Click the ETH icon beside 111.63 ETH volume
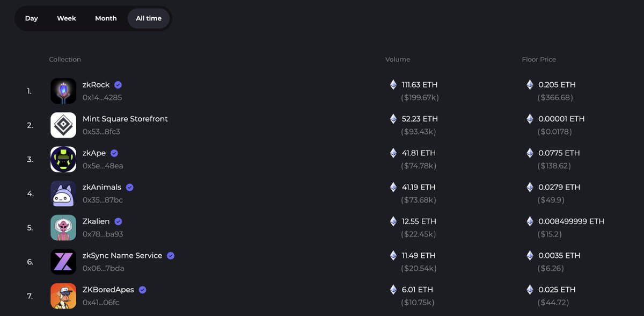This screenshot has height=316, width=644. coord(393,84)
